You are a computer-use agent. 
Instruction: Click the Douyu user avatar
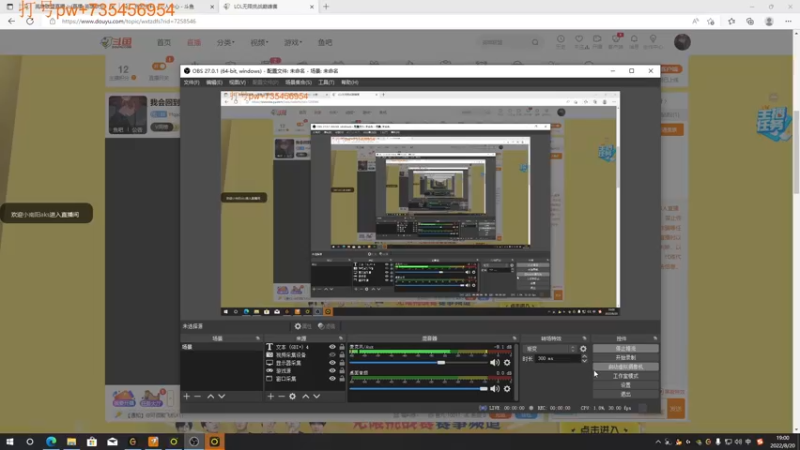tap(682, 42)
